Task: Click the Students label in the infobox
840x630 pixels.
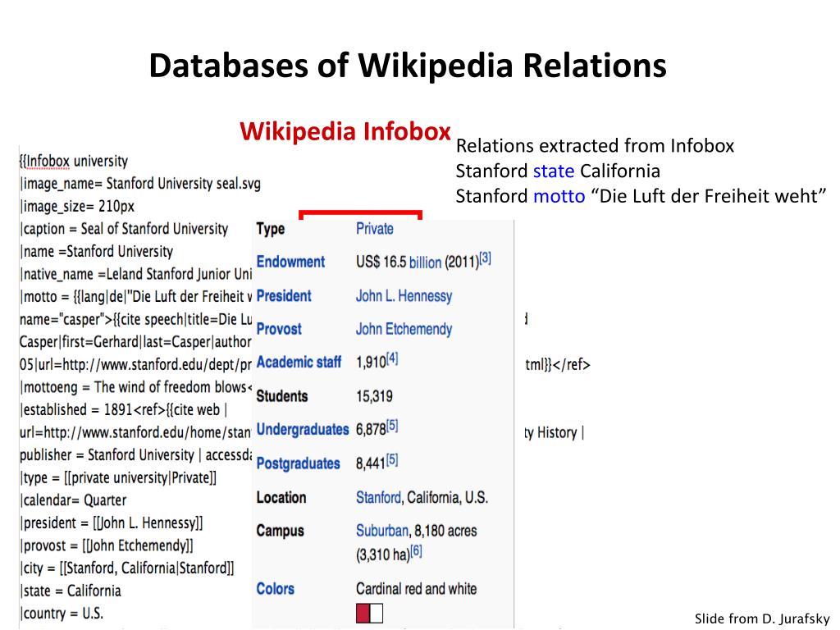Action: (282, 396)
